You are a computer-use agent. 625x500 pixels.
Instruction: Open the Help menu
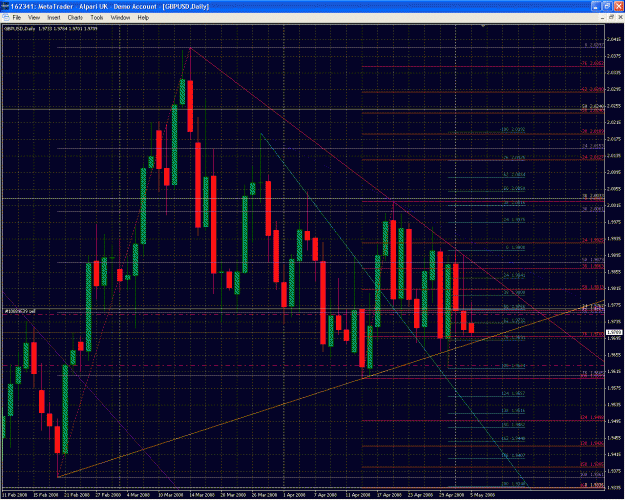point(143,18)
